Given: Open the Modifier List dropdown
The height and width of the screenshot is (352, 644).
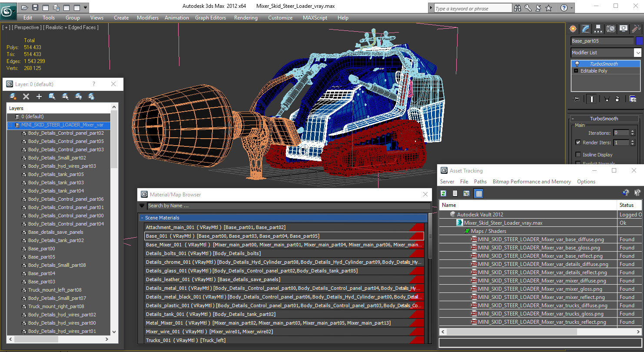Looking at the screenshot, I should (637, 53).
